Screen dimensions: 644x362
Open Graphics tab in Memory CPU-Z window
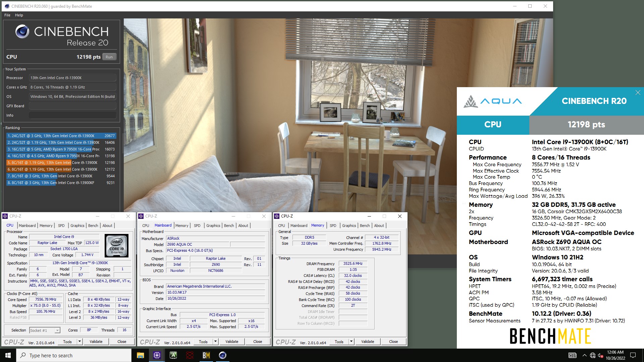[349, 226]
